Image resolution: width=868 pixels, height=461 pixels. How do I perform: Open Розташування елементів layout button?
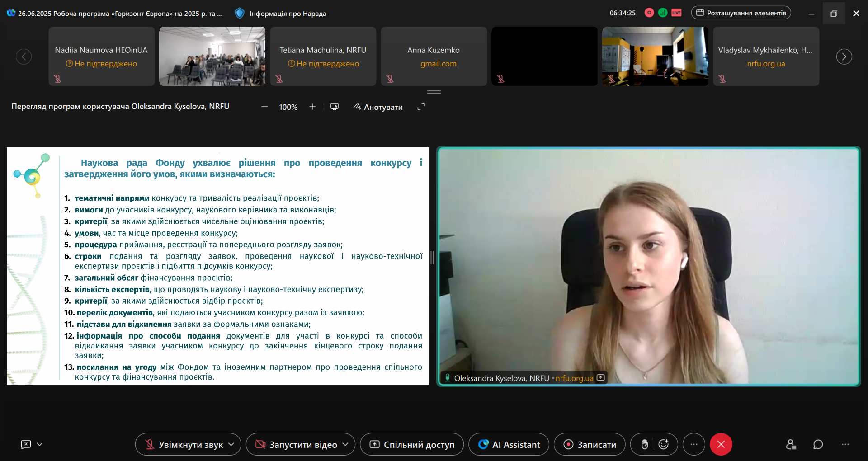click(741, 13)
